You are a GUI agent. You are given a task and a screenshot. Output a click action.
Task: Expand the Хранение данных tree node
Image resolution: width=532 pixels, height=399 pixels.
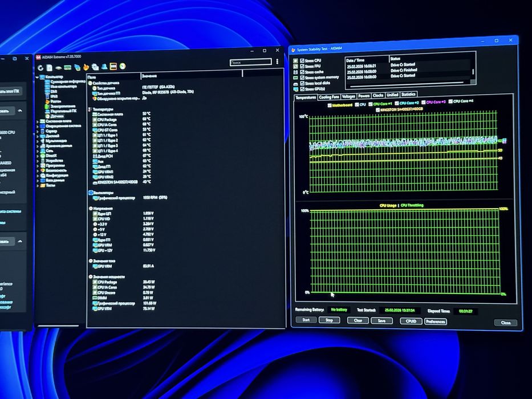pyautogui.click(x=37, y=146)
